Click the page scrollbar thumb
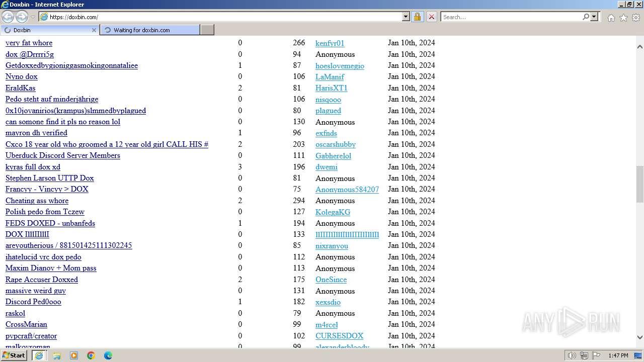 (640, 184)
